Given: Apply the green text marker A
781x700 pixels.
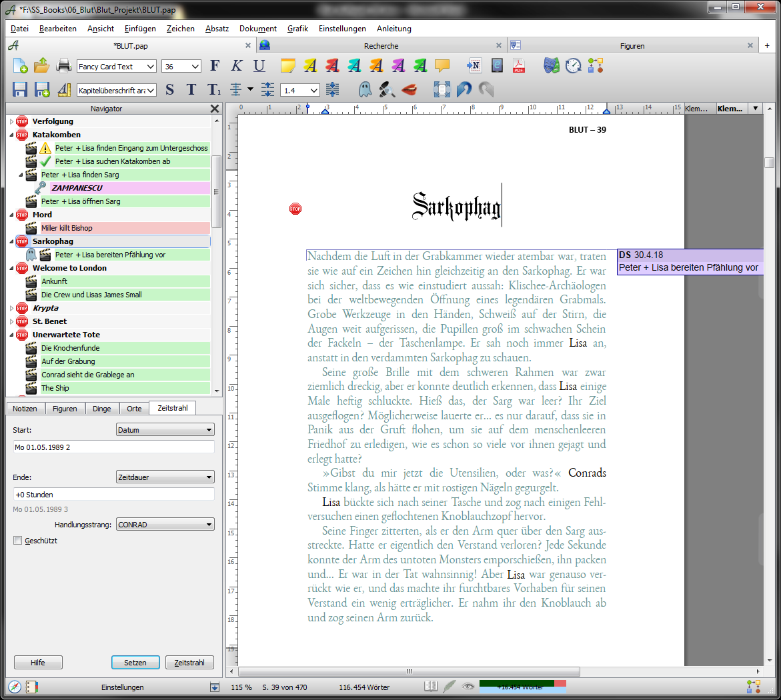Looking at the screenshot, I should coord(420,66).
